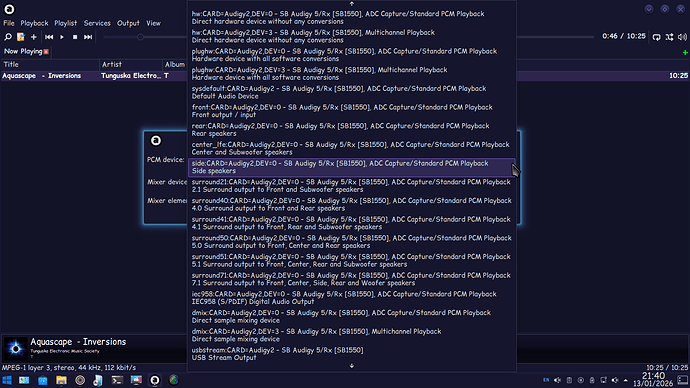Open the store bag icon in taskbar
Viewport: 690px width, 388px height.
tap(43, 380)
